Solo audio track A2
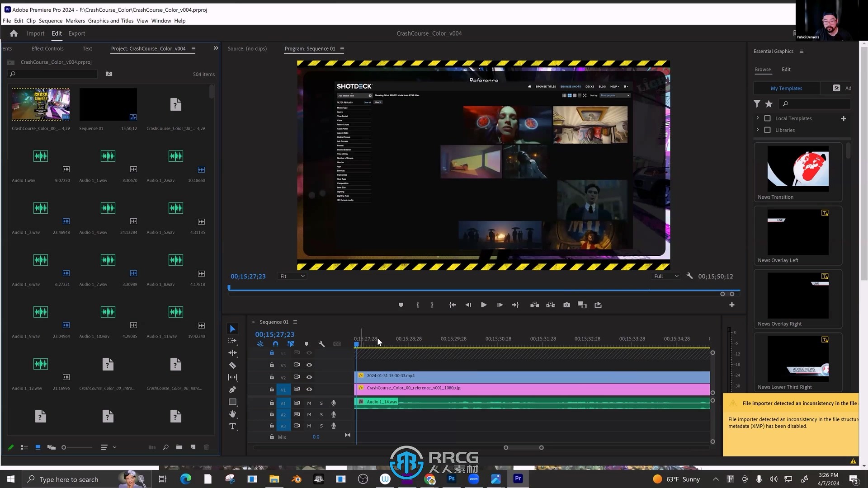 click(321, 414)
